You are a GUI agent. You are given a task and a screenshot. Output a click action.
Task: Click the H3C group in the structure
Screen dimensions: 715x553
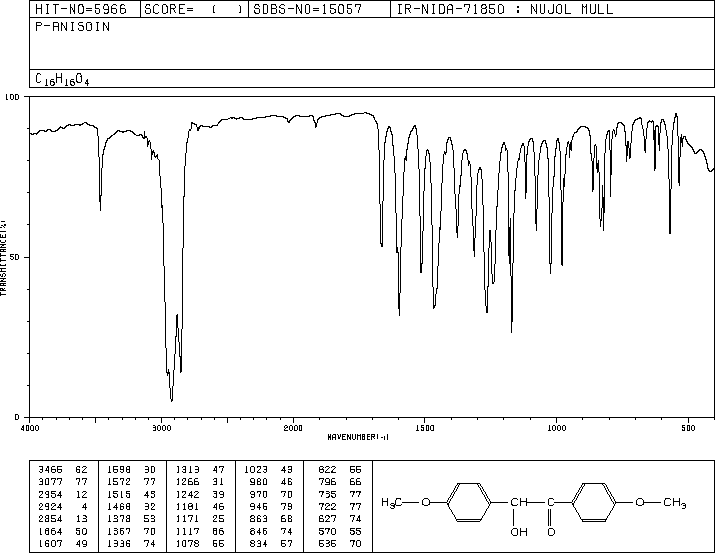click(x=391, y=502)
